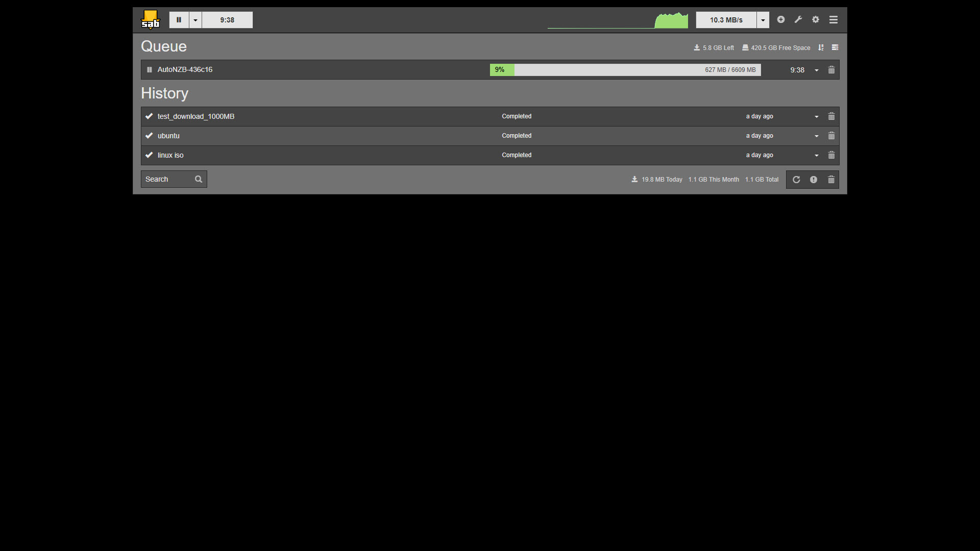Click the history info icon
The height and width of the screenshot is (551, 980).
813,179
